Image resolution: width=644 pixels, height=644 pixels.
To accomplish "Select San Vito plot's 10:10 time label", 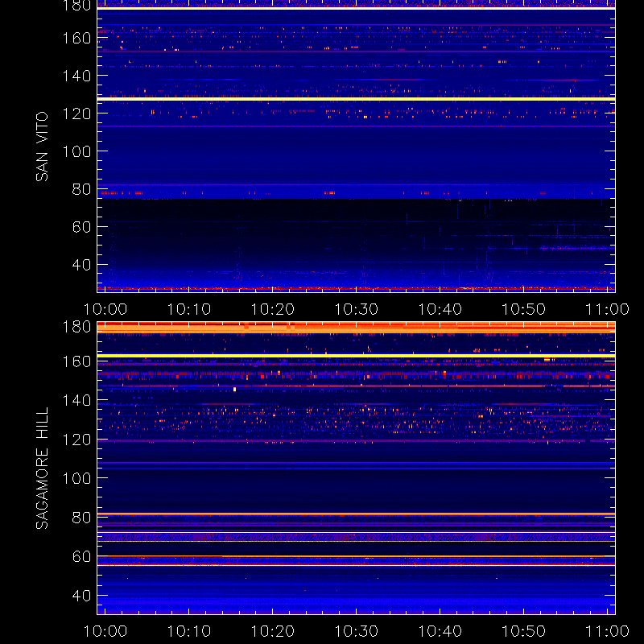I will [x=189, y=309].
